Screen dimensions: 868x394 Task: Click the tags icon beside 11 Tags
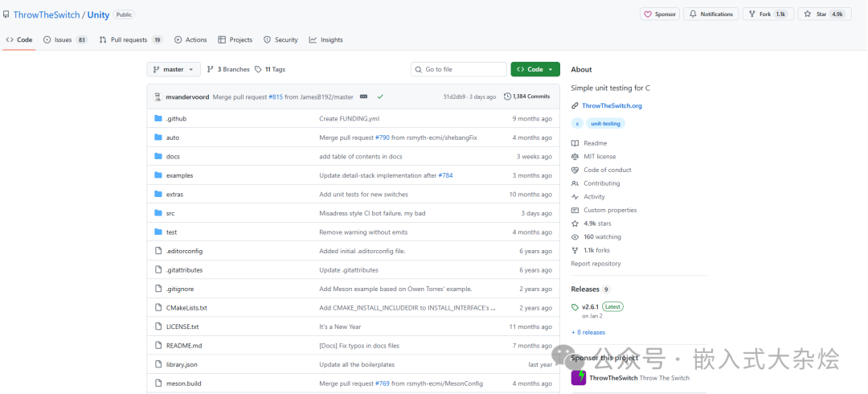pos(258,69)
